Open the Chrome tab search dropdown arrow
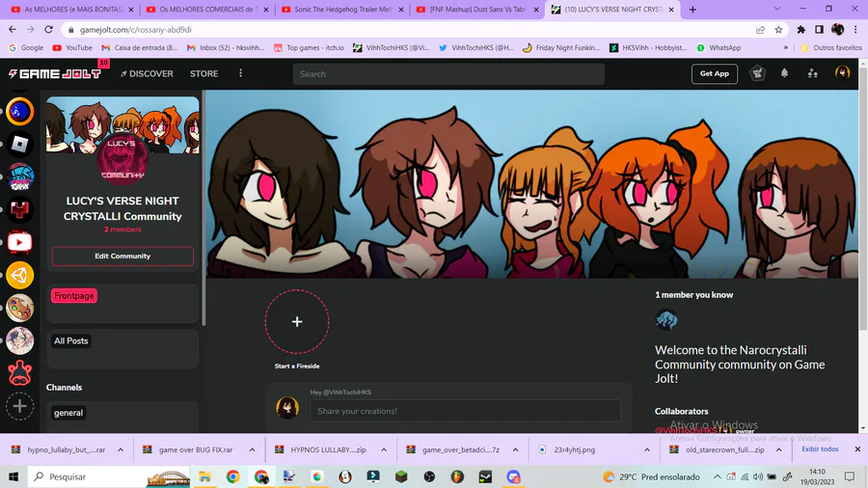Viewport: 868px width, 488px height. pos(776,9)
